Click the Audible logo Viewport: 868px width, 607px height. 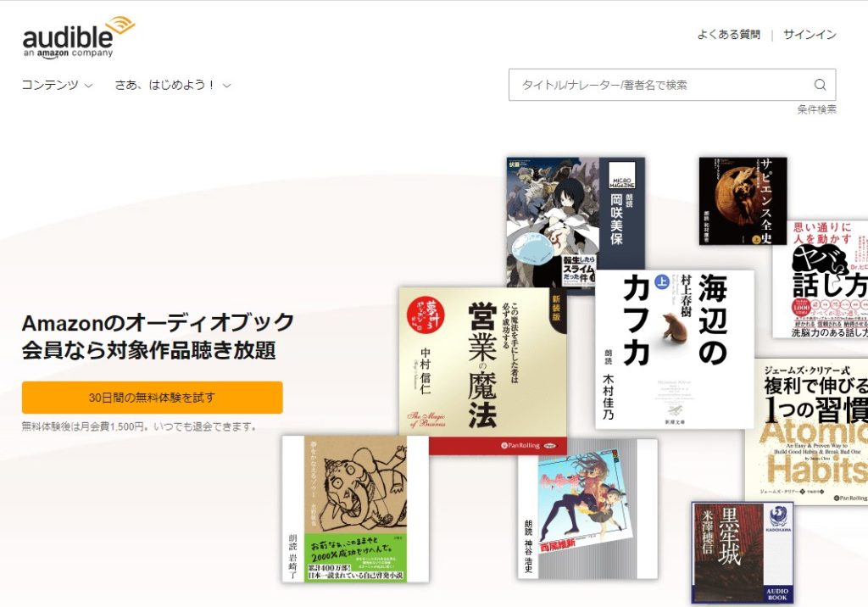(x=78, y=36)
